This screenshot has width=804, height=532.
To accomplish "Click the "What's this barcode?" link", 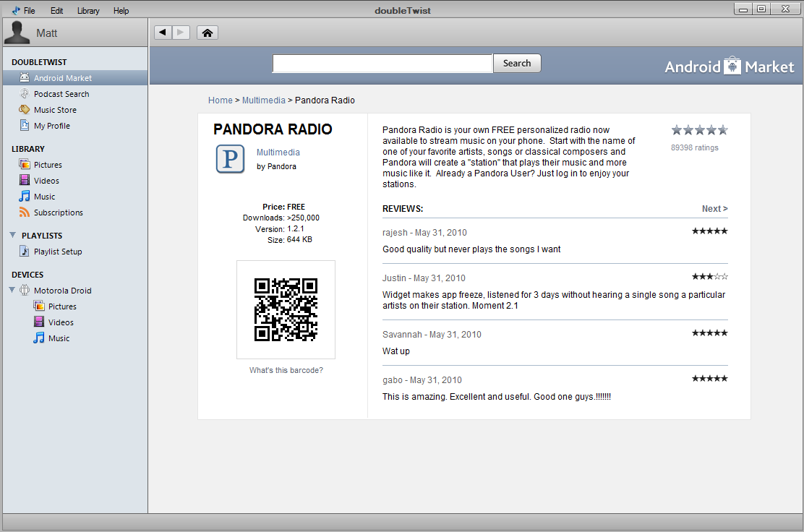I will coord(286,370).
